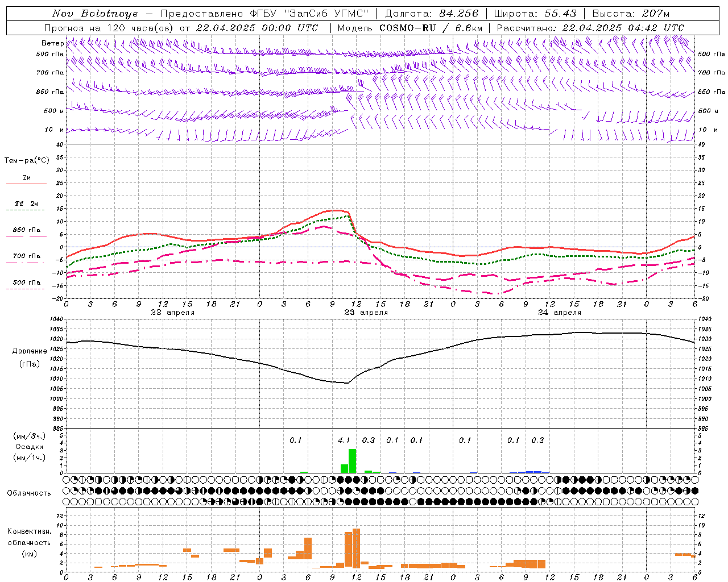Click the "Широта: 55.43" header field
The width and height of the screenshot is (728, 582).
point(535,13)
